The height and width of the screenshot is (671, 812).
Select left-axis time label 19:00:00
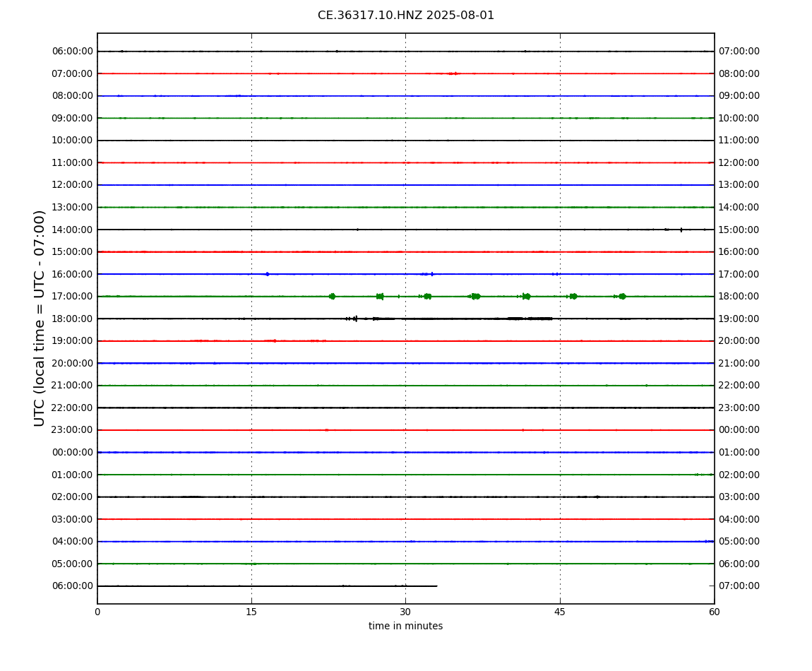[73, 341]
